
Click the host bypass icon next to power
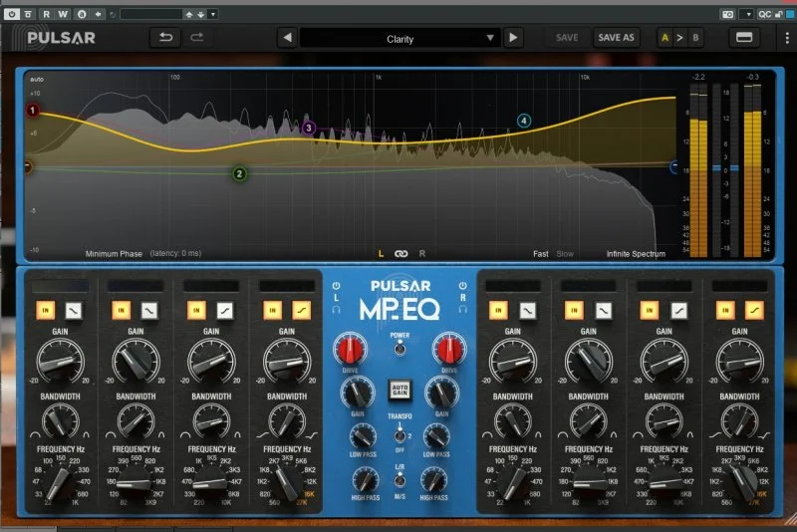click(28, 14)
